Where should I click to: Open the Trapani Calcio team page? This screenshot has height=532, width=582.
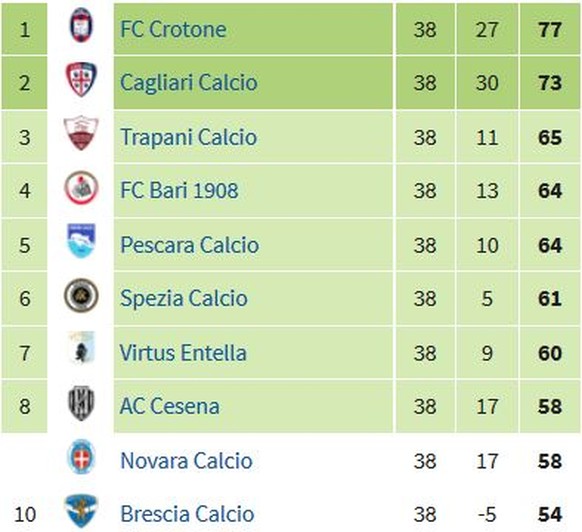(189, 137)
